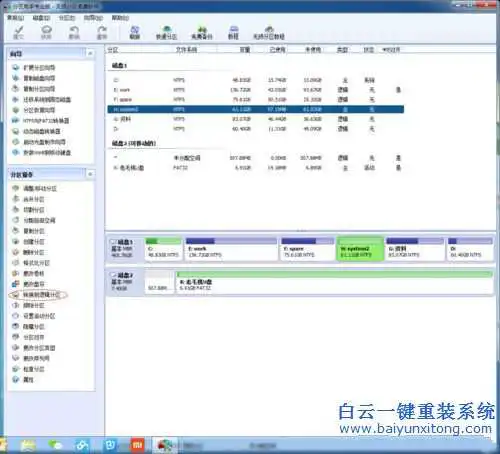500x454 pixels.
Task: Open Migrate OS to SSD wizard
Action: pyautogui.click(x=42, y=100)
